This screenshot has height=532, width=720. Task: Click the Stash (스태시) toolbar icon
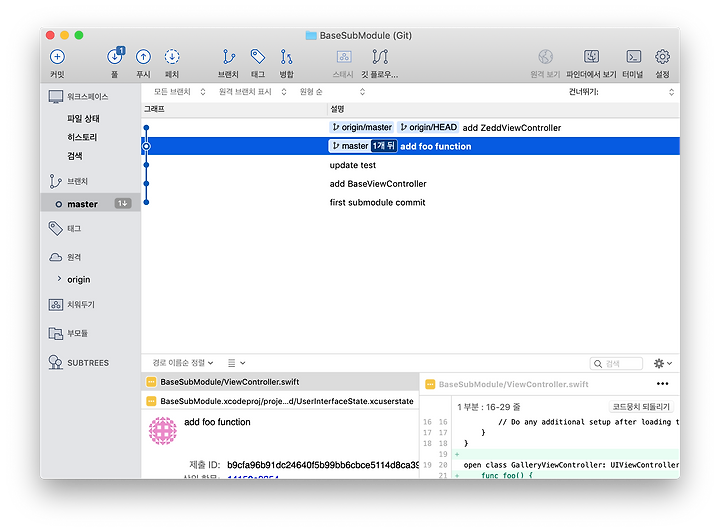coord(344,57)
